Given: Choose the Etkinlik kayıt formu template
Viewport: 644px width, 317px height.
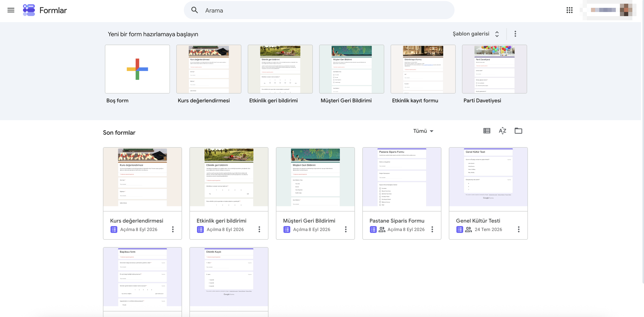Looking at the screenshot, I should click(423, 69).
